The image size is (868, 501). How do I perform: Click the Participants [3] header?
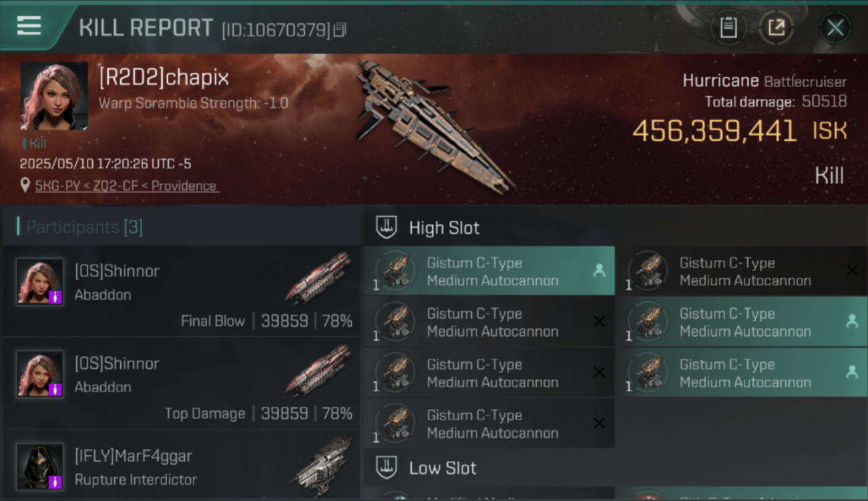pyautogui.click(x=84, y=227)
